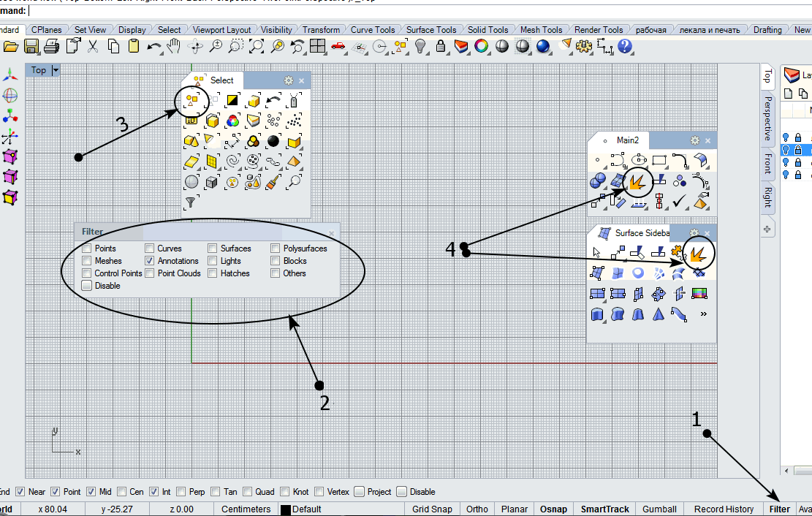Expand more tools chevron in Surface Sidebar
Image resolution: width=812 pixels, height=516 pixels.
(703, 314)
